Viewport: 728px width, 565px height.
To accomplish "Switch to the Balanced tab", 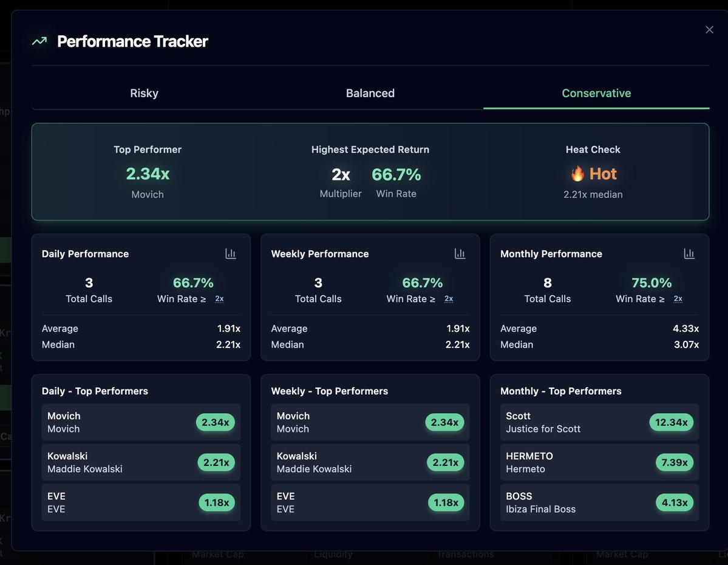I will [370, 94].
